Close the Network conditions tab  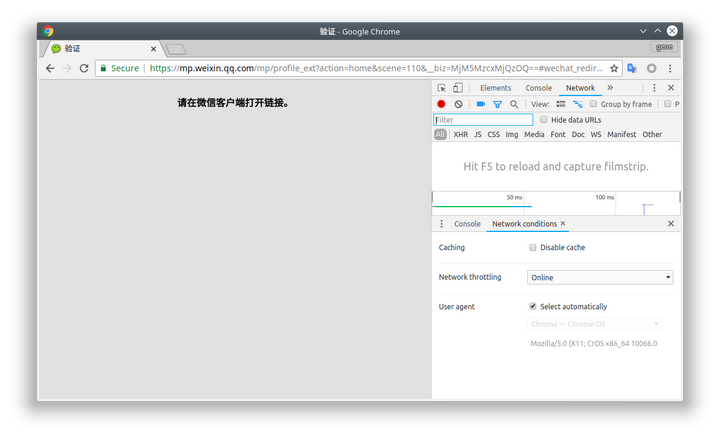coord(562,223)
